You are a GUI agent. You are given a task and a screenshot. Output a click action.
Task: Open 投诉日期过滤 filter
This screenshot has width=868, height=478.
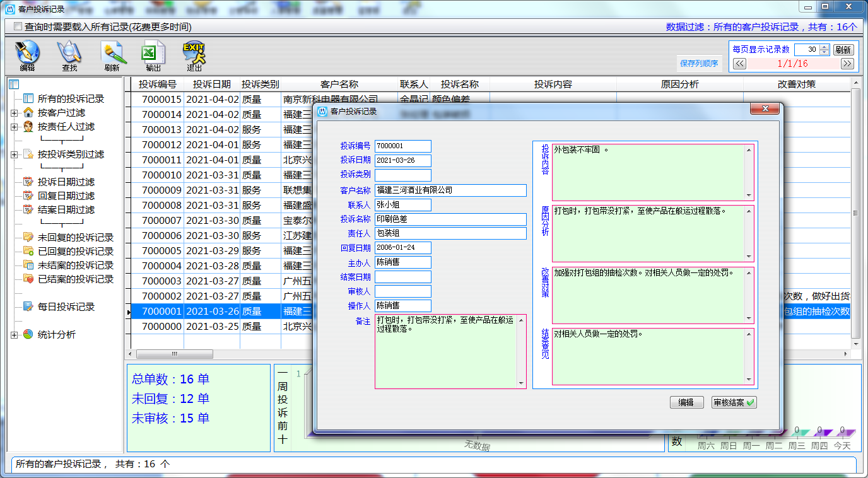point(66,182)
